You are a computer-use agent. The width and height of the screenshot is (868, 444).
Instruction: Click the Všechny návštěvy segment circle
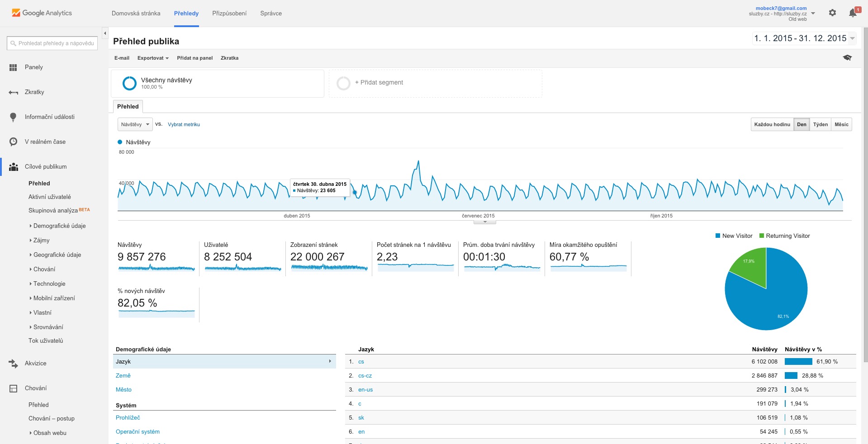[129, 83]
